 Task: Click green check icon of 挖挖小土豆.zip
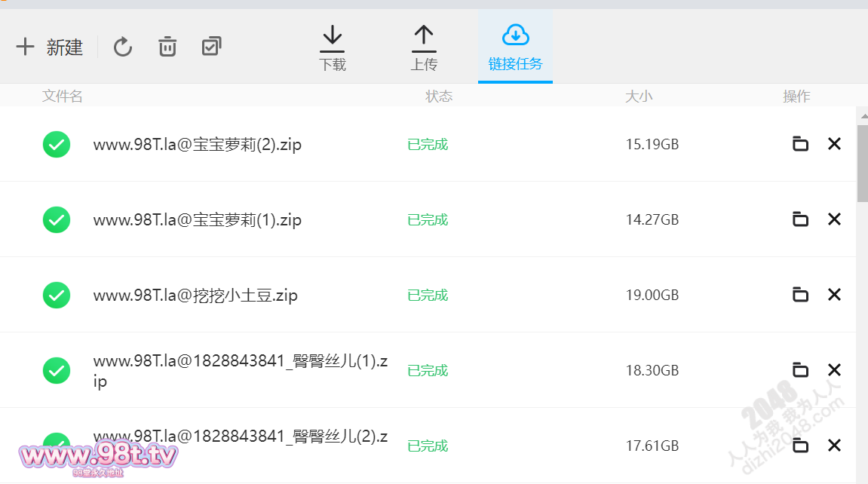(x=57, y=295)
